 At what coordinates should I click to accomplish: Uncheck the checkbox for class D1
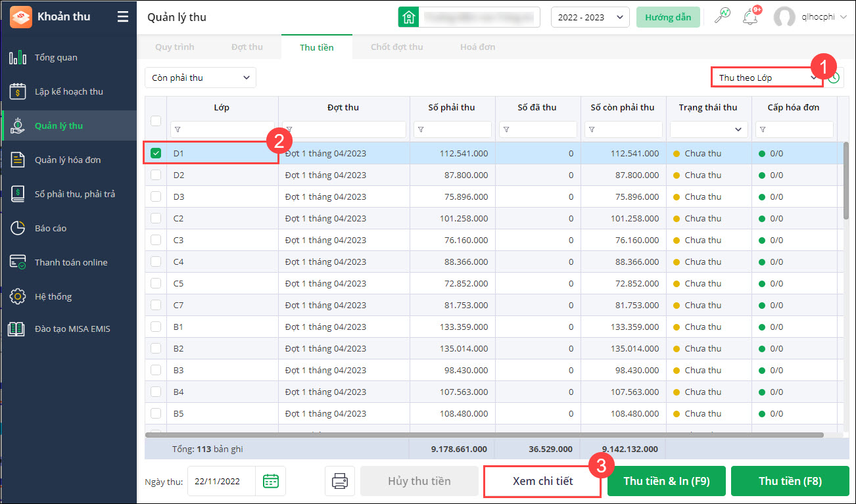[x=156, y=153]
